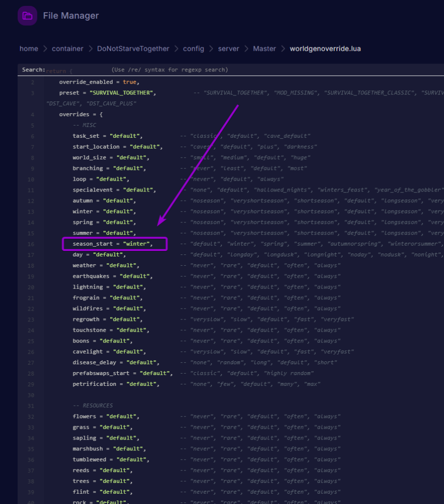
Task: Click the overrides = { line
Action: click(81, 114)
